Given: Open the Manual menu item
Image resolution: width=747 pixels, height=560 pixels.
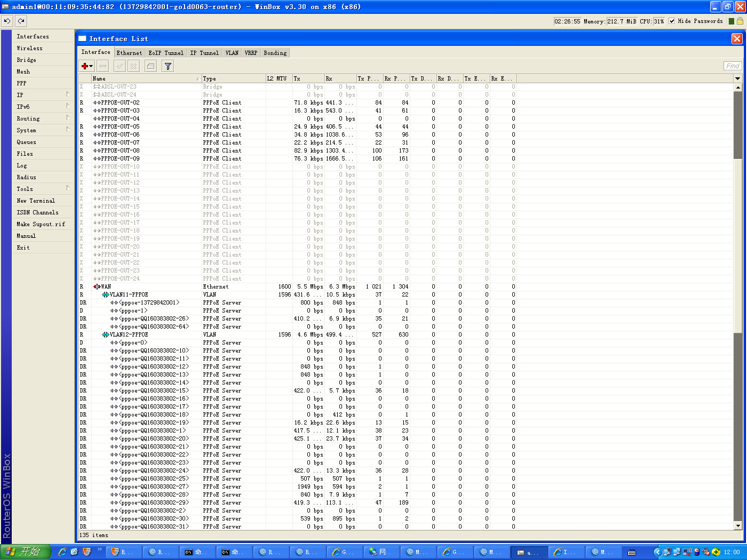Looking at the screenshot, I should click(43, 236).
